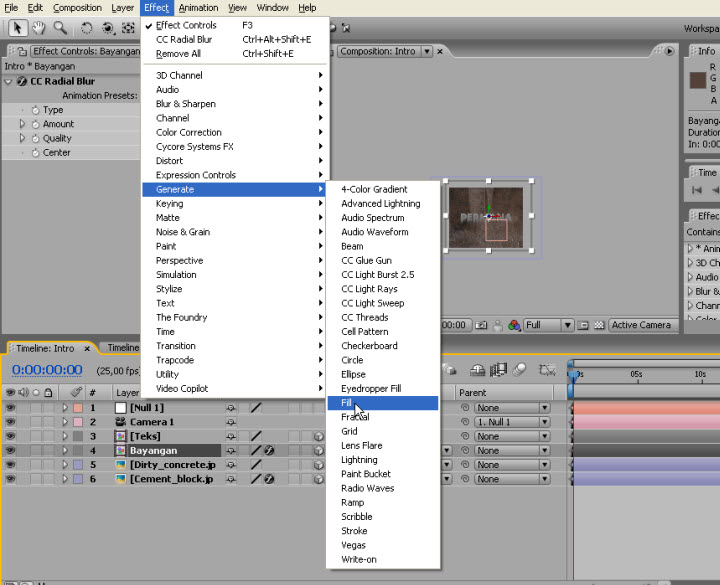Image resolution: width=720 pixels, height=585 pixels.
Task: Select the Rotation tool
Action: 86,28
